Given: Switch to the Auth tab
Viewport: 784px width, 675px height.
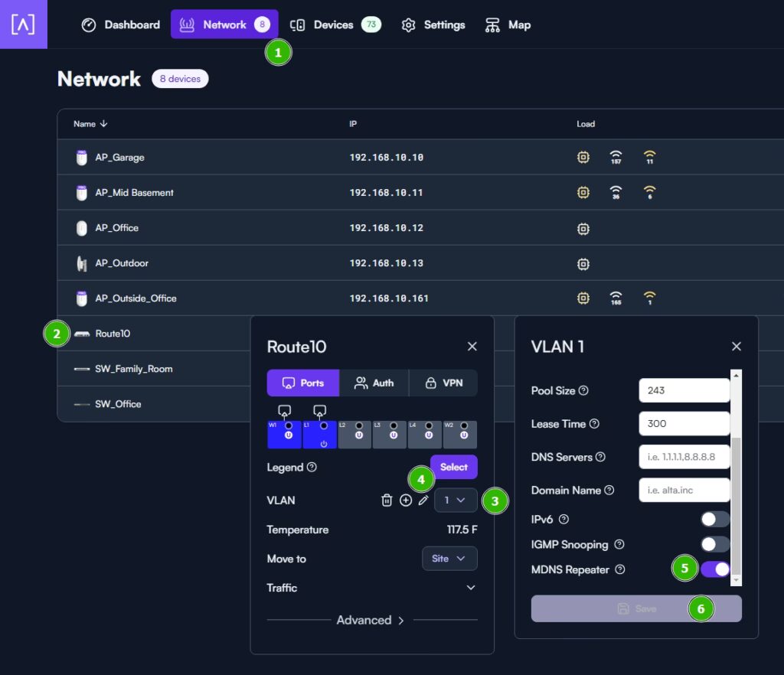Looking at the screenshot, I should point(374,383).
